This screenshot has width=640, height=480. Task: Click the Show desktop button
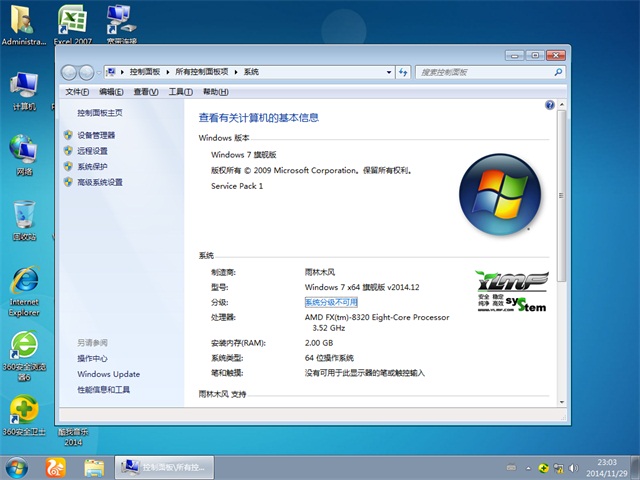[635, 468]
